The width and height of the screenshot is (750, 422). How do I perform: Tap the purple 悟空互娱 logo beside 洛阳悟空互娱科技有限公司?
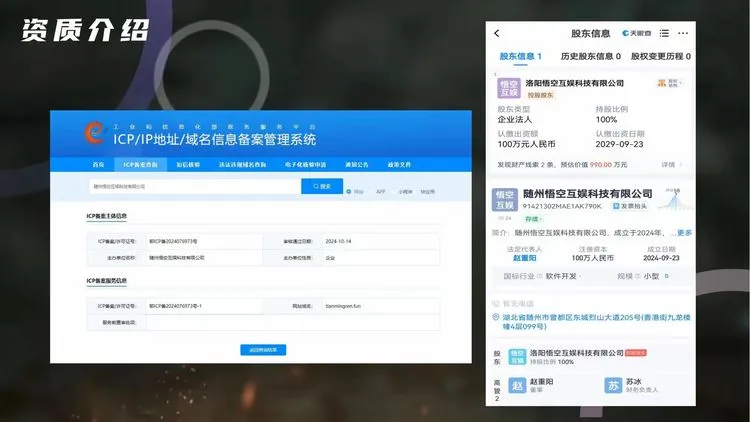click(508, 88)
